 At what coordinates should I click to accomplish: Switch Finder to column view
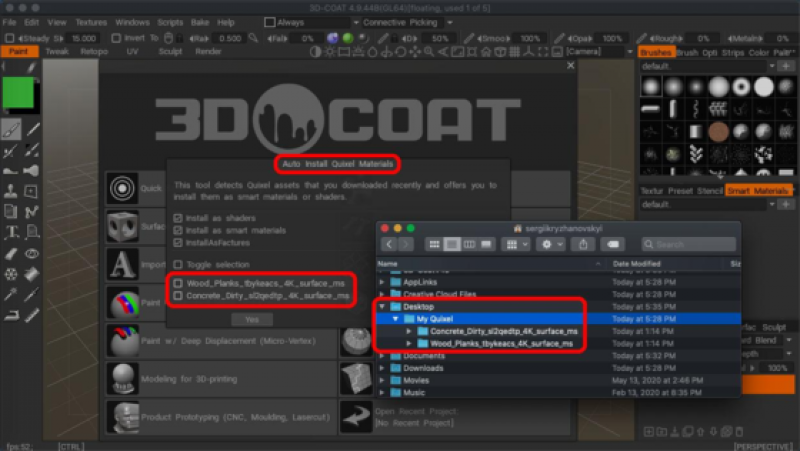pos(469,244)
